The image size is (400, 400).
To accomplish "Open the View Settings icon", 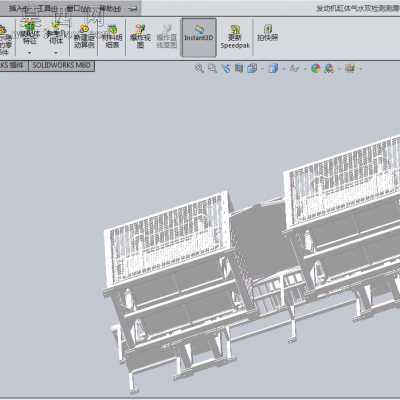I will click(350, 68).
